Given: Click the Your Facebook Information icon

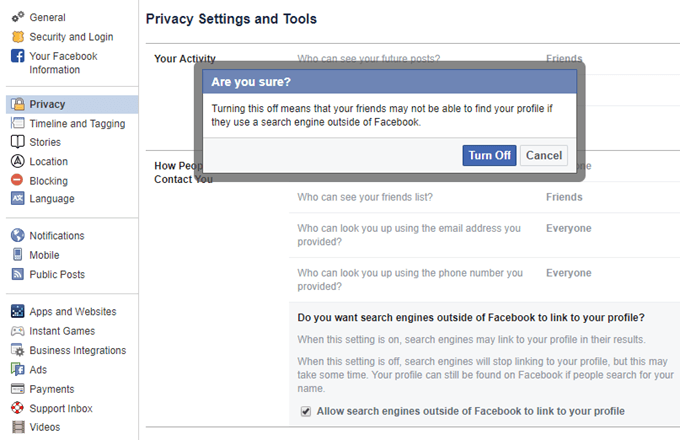Looking at the screenshot, I should pyautogui.click(x=17, y=57).
